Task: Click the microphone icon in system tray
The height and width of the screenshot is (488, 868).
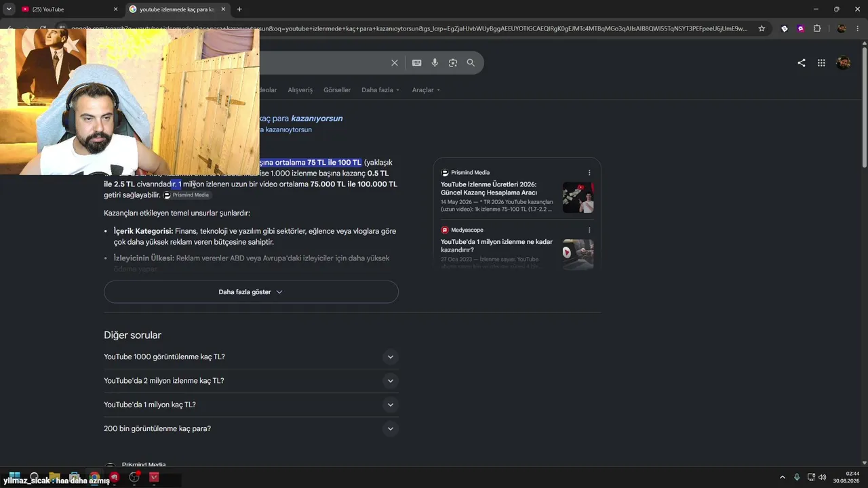Action: click(x=797, y=477)
